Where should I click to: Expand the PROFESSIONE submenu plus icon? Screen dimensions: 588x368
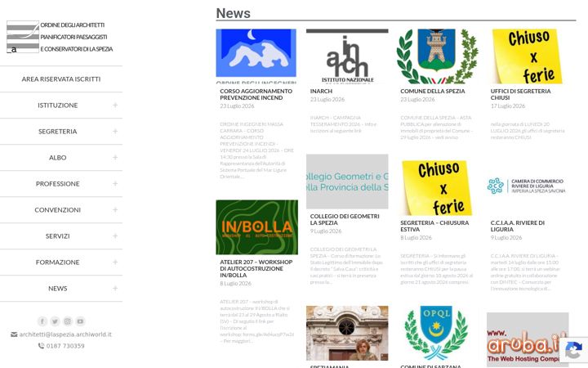pos(115,184)
